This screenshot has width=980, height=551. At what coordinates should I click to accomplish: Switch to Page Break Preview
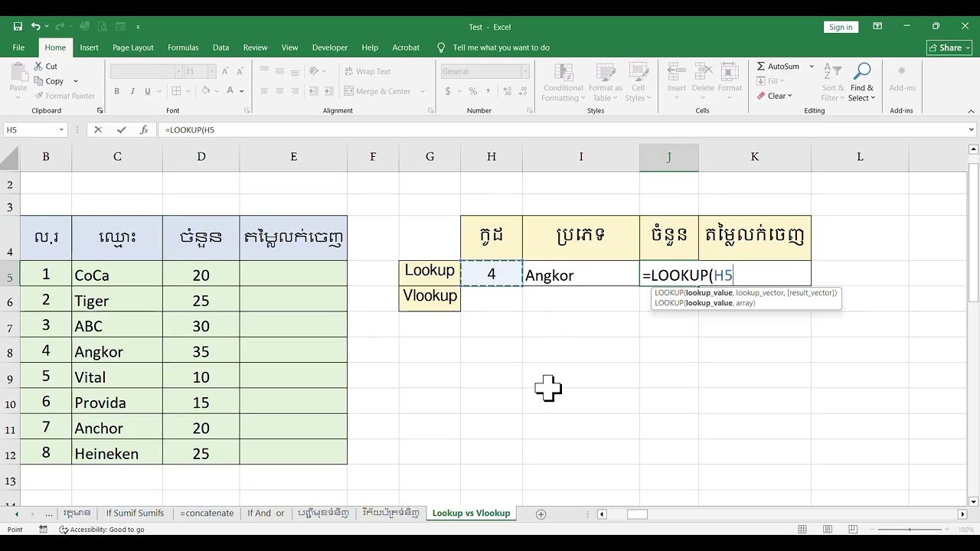pyautogui.click(x=853, y=530)
